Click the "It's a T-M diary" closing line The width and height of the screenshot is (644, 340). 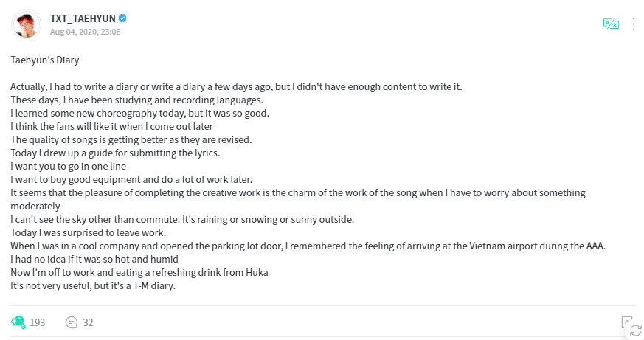coord(93,286)
